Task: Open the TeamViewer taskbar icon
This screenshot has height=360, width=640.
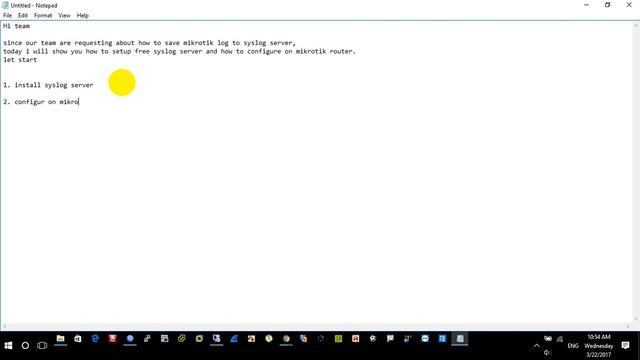Action: [425, 339]
